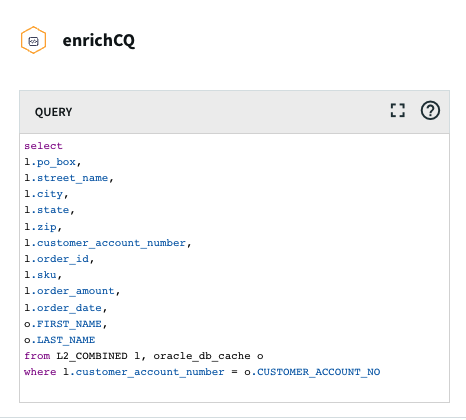Click the l.street_name line in query
The image size is (466, 420).
[69, 178]
